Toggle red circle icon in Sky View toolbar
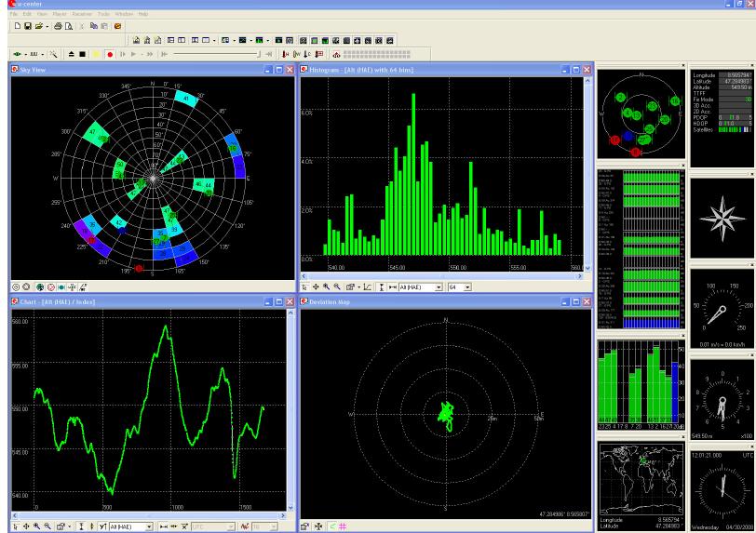 50,286
